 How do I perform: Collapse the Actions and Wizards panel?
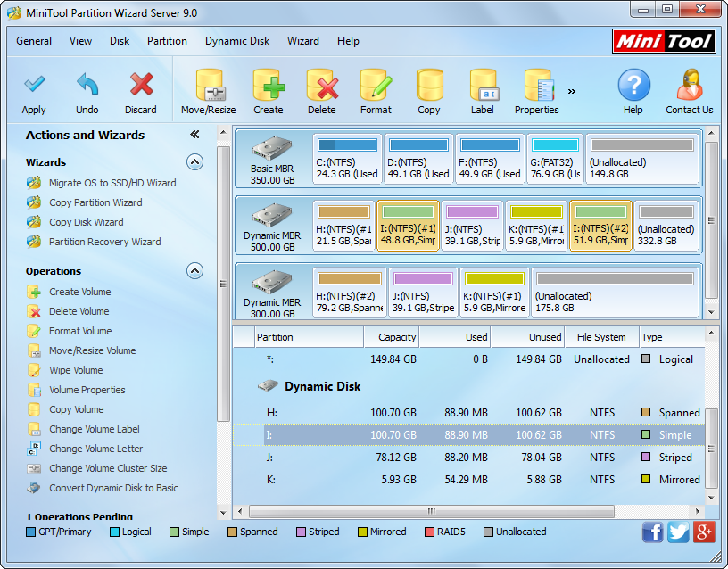[194, 135]
